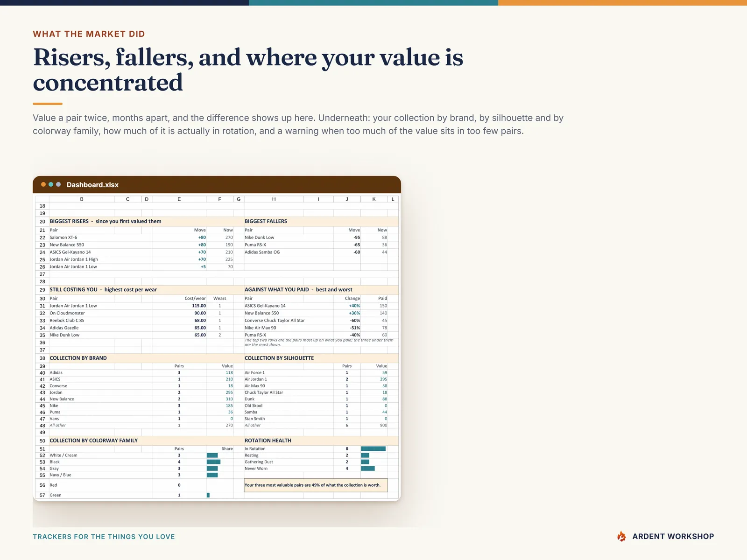
Task: Click the ARDENT WORKSHOP brand name
Action: 673,537
